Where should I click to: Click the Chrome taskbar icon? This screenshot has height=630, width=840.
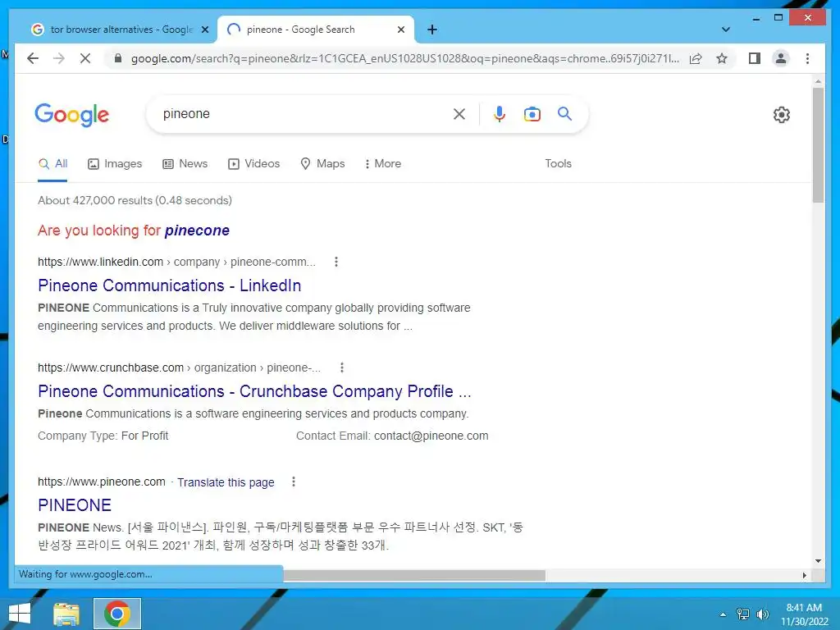(x=116, y=614)
